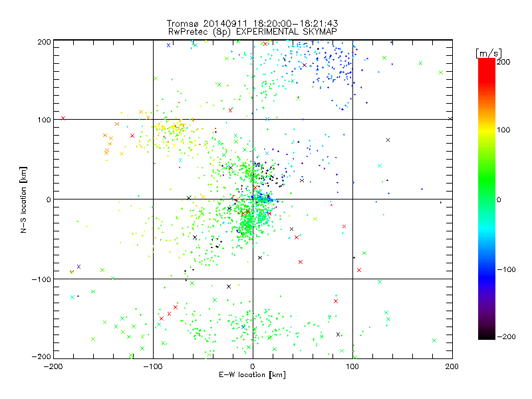Image resolution: width=532 pixels, height=399 pixels.
Task: Select the subtitle 'RwPretec (8p) EXPERIMENTAL SKYMAP'
Action: (253, 32)
